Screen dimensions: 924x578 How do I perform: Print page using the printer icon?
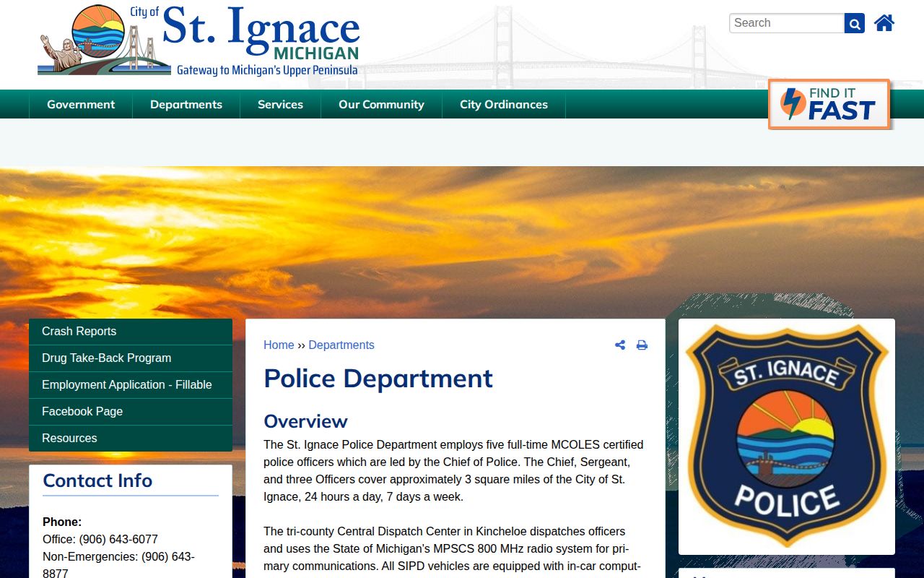(642, 345)
